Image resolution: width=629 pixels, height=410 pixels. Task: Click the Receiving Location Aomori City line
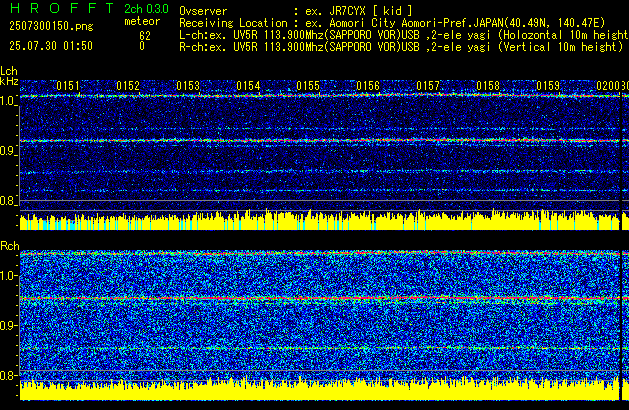[392, 23]
